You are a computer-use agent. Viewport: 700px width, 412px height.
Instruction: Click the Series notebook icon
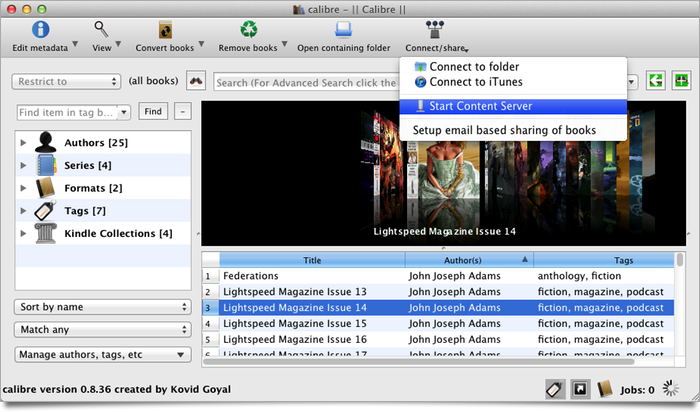click(46, 165)
